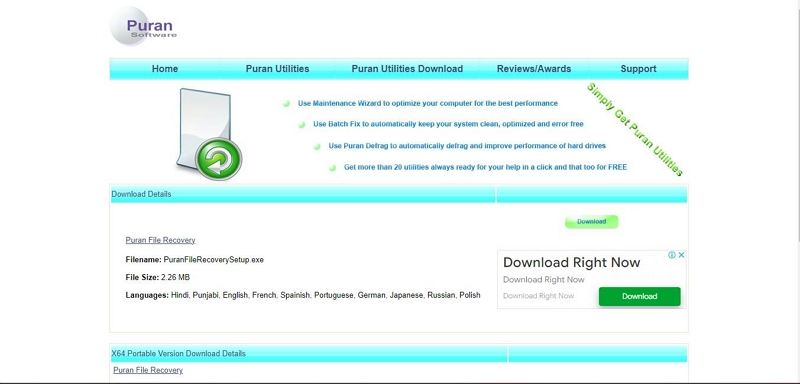800x384 pixels.
Task: Click X64 Portable Version Download Details header
Action: click(x=179, y=353)
